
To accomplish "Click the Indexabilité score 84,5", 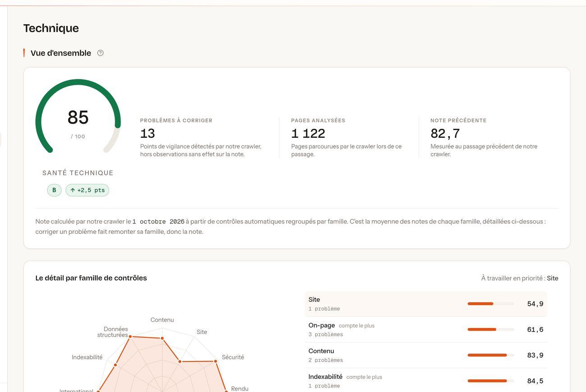I will tap(535, 381).
